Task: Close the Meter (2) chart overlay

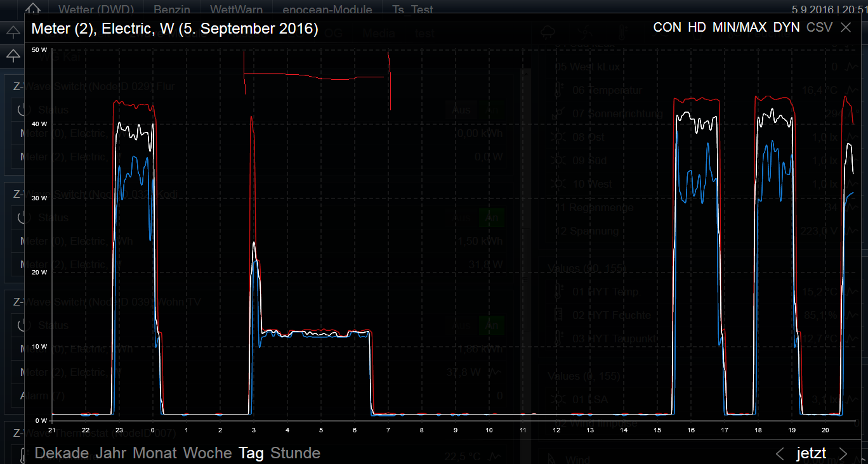Action: (x=846, y=27)
